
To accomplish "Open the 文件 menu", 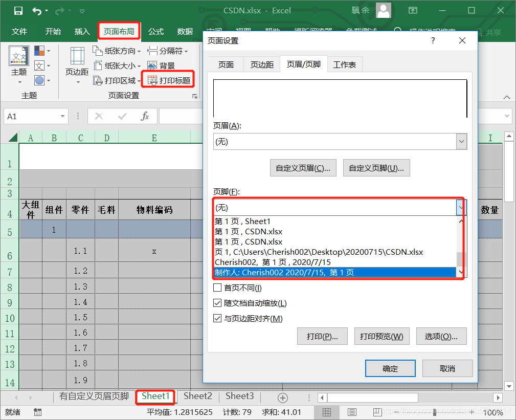I will [x=19, y=32].
